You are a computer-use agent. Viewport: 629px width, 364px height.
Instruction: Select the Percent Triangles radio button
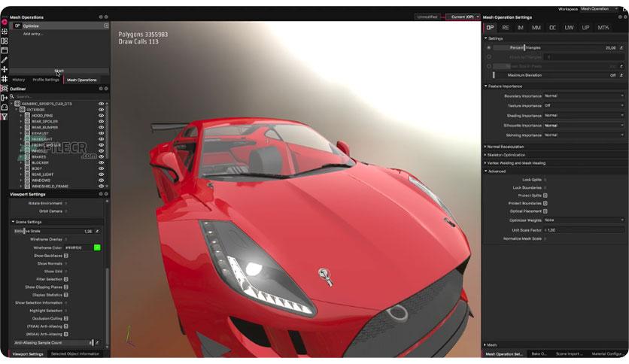[488, 47]
